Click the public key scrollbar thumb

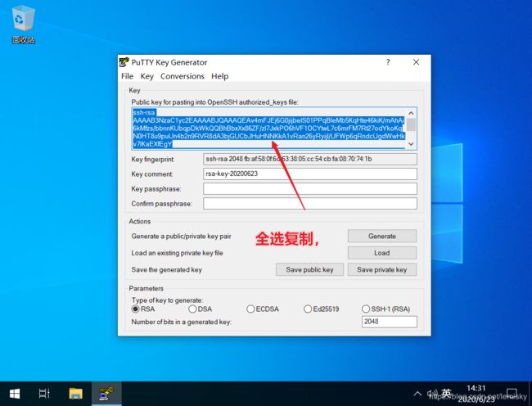411,124
